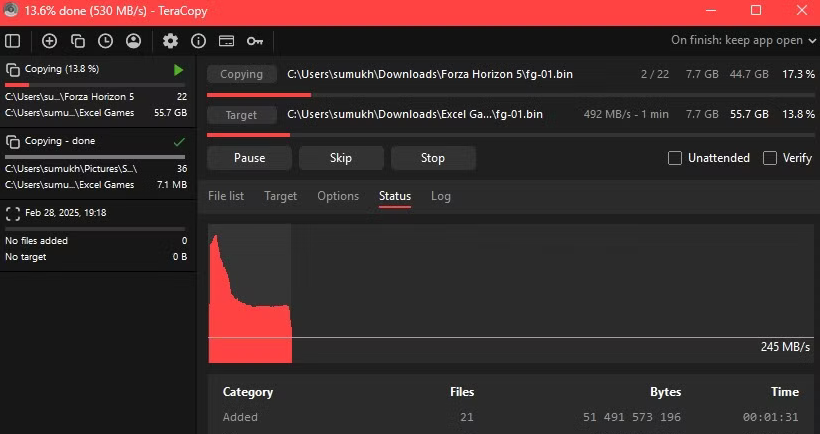Click the 7.1 MB size in done job
The height and width of the screenshot is (434, 820).
point(172,185)
